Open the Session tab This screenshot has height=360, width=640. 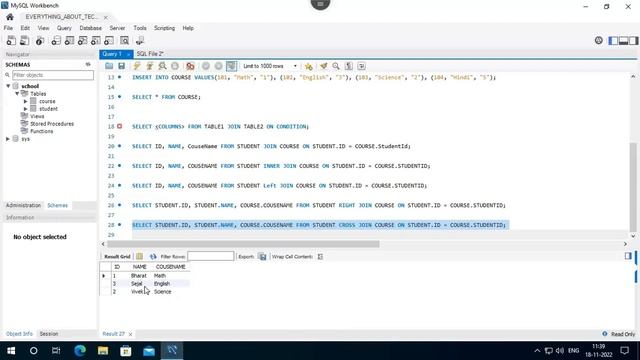click(49, 334)
